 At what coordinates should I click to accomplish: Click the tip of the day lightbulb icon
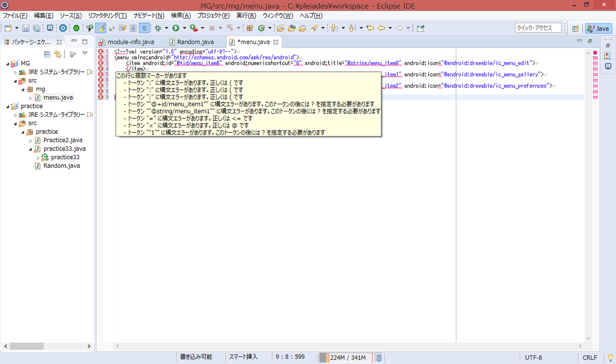click(610, 357)
